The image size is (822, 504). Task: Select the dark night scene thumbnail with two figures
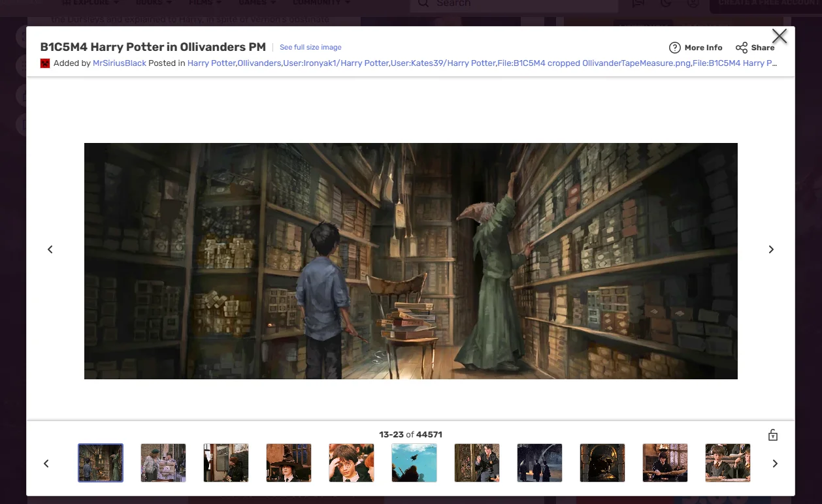540,463
